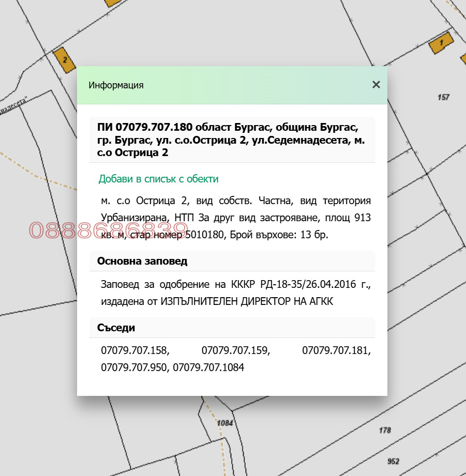The height and width of the screenshot is (476, 466).
Task: Close the Информация popup
Action: [376, 85]
